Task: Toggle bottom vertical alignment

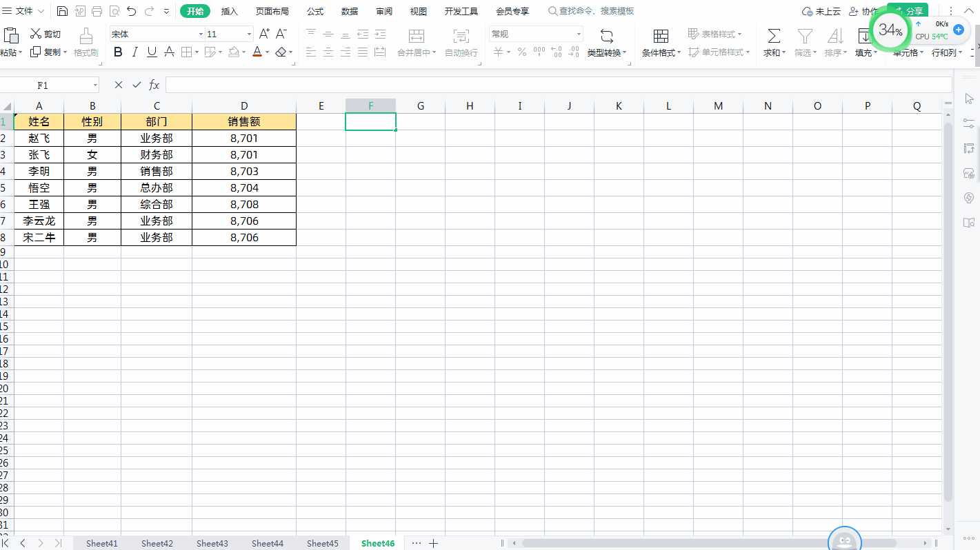Action: 346,34
